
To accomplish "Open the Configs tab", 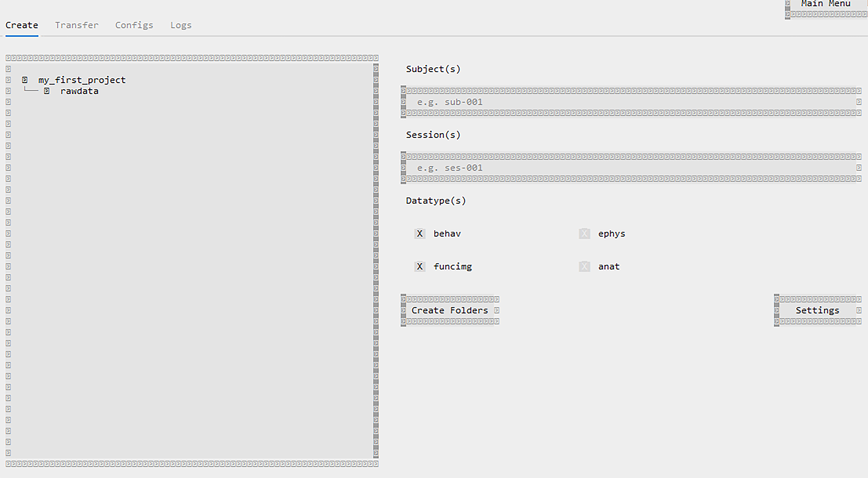I will tap(134, 25).
